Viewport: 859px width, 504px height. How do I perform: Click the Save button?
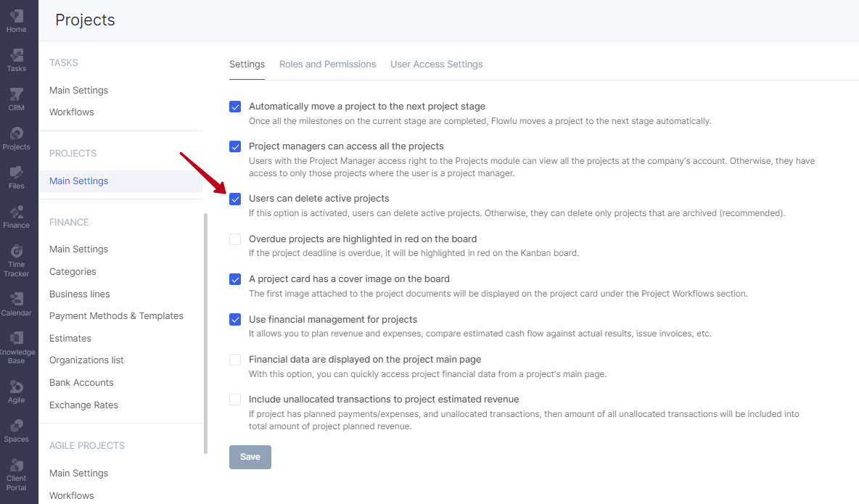coord(250,457)
